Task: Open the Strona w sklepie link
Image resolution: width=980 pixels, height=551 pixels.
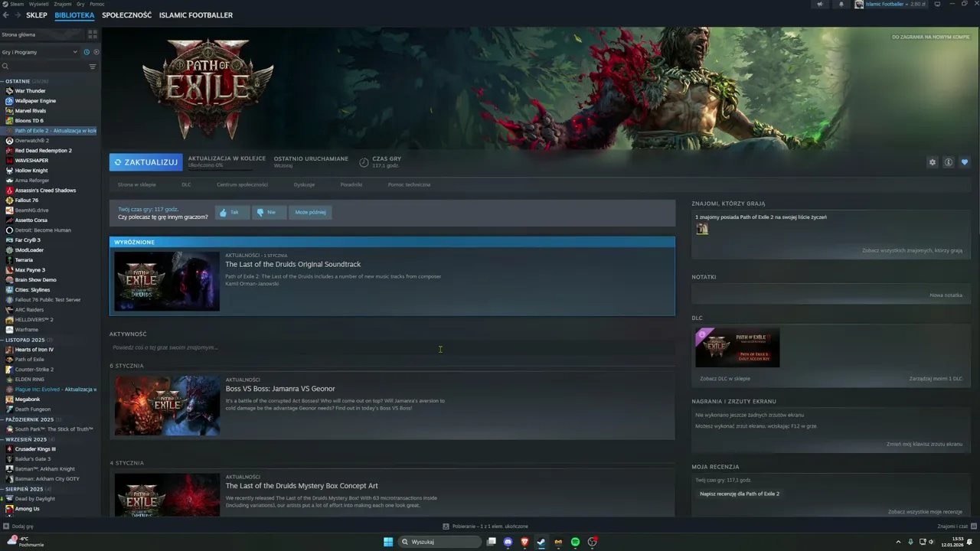Action: (136, 184)
